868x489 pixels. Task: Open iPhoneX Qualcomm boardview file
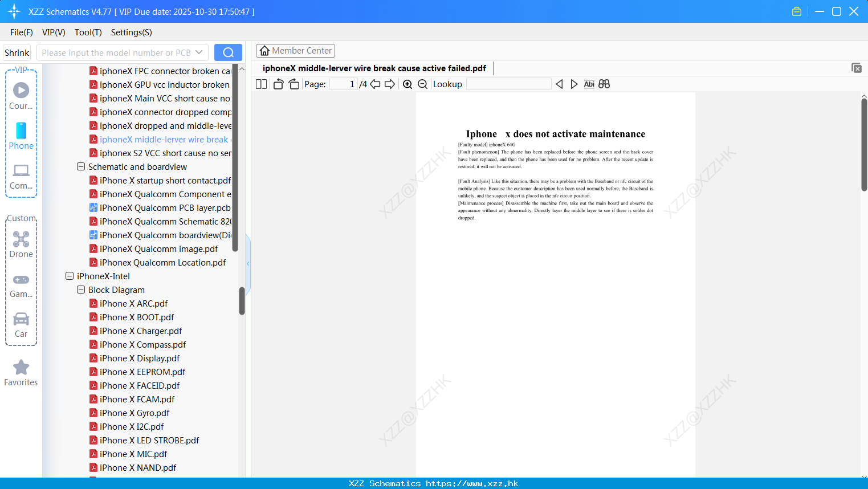click(160, 235)
